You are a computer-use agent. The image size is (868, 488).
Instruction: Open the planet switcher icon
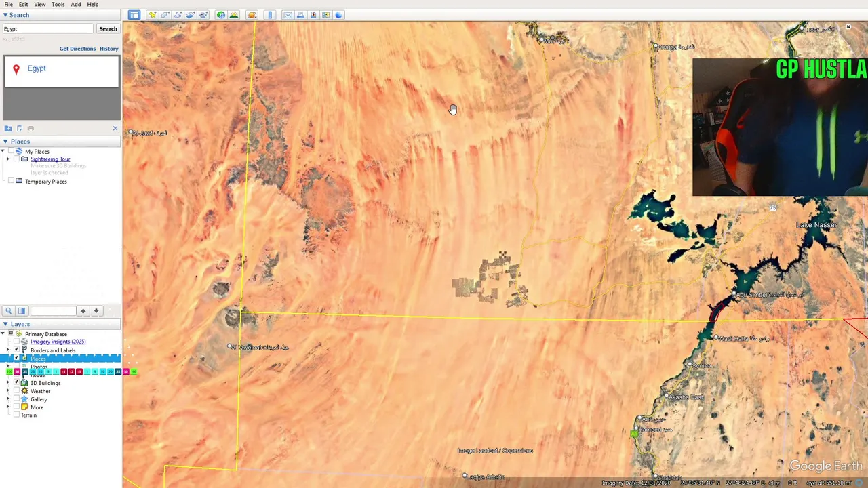252,15
